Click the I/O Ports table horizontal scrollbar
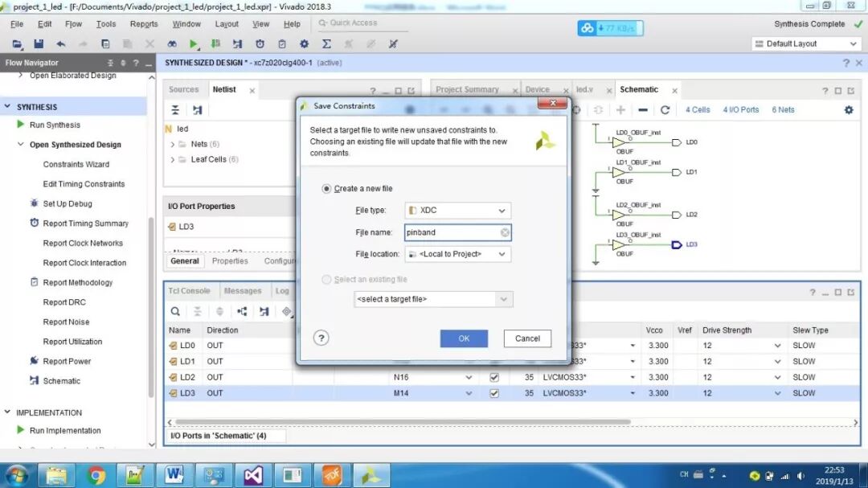Image resolution: width=868 pixels, height=488 pixels. point(403,422)
